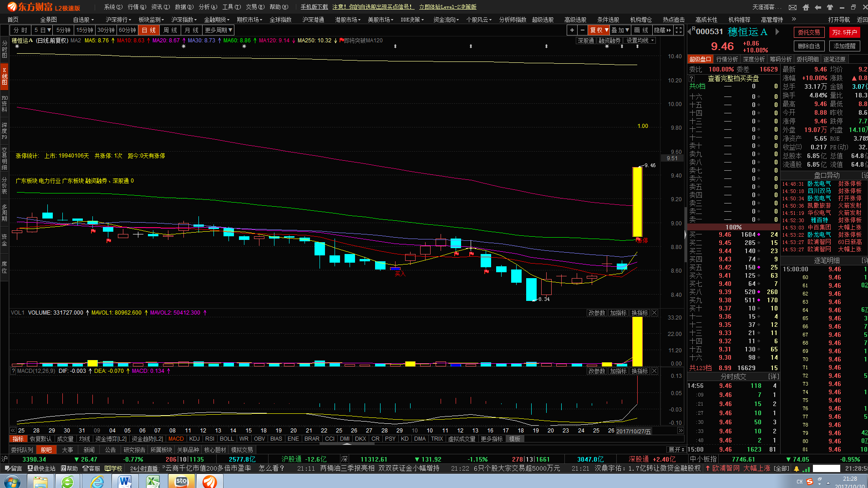Go to next stock arrow beside 穗恒运A

click(777, 31)
